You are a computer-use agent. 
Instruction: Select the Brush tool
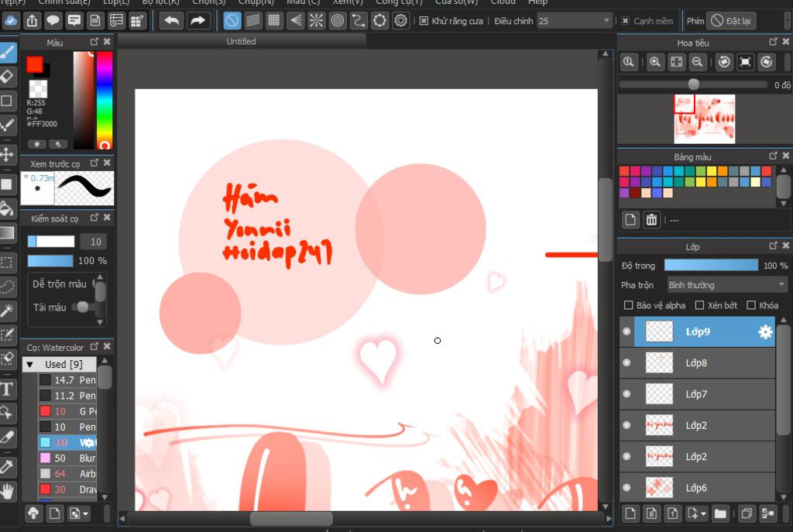tap(8, 52)
